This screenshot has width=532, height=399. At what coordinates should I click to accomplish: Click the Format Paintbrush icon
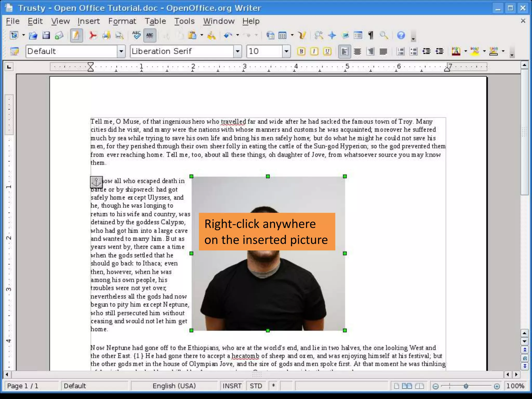(x=211, y=35)
